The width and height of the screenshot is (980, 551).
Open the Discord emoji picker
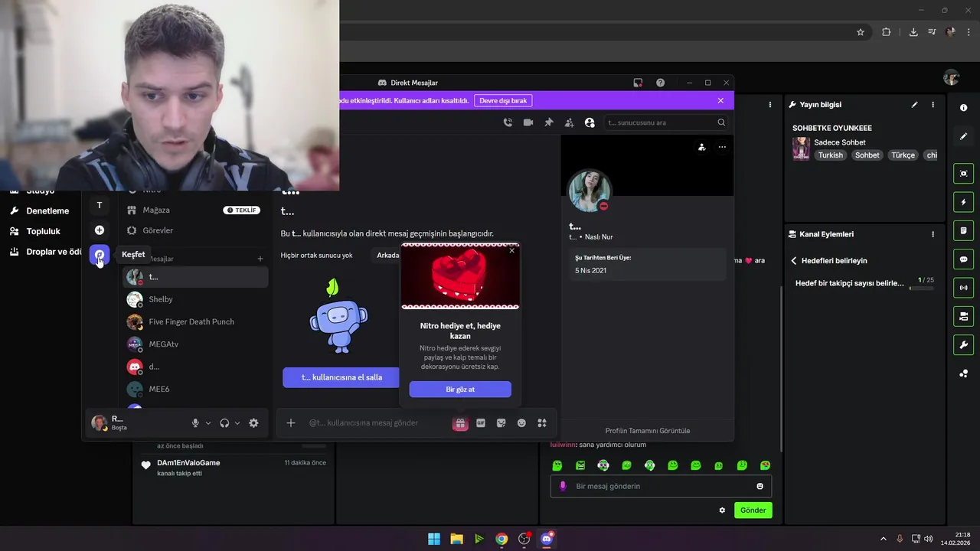[x=521, y=423]
